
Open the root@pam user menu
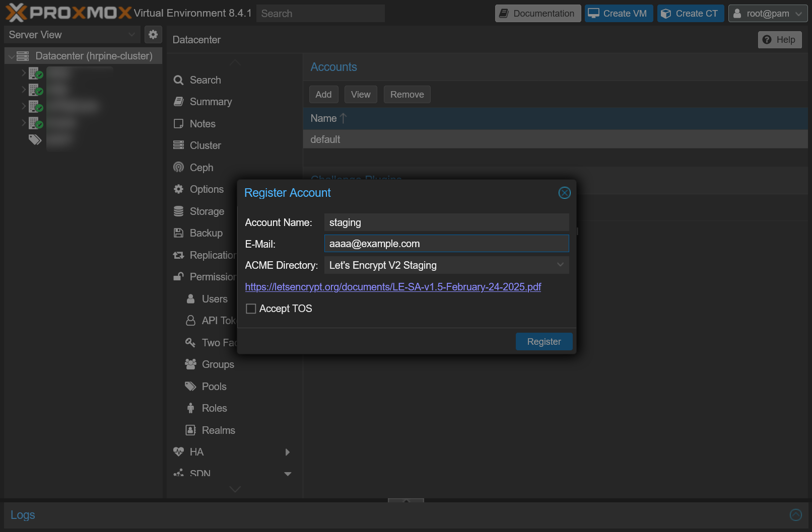(768, 14)
